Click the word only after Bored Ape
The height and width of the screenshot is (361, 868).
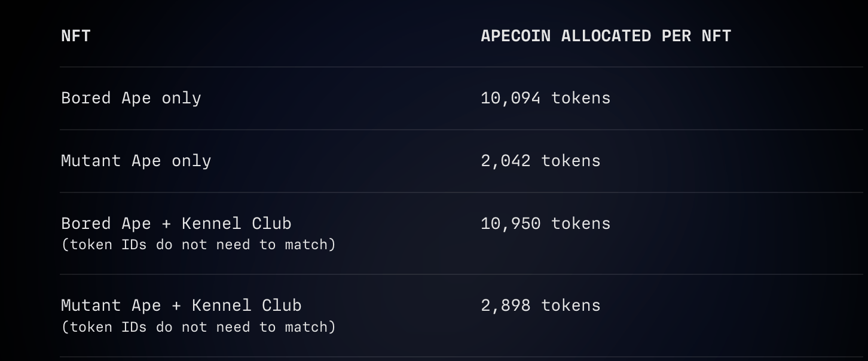tap(181, 98)
